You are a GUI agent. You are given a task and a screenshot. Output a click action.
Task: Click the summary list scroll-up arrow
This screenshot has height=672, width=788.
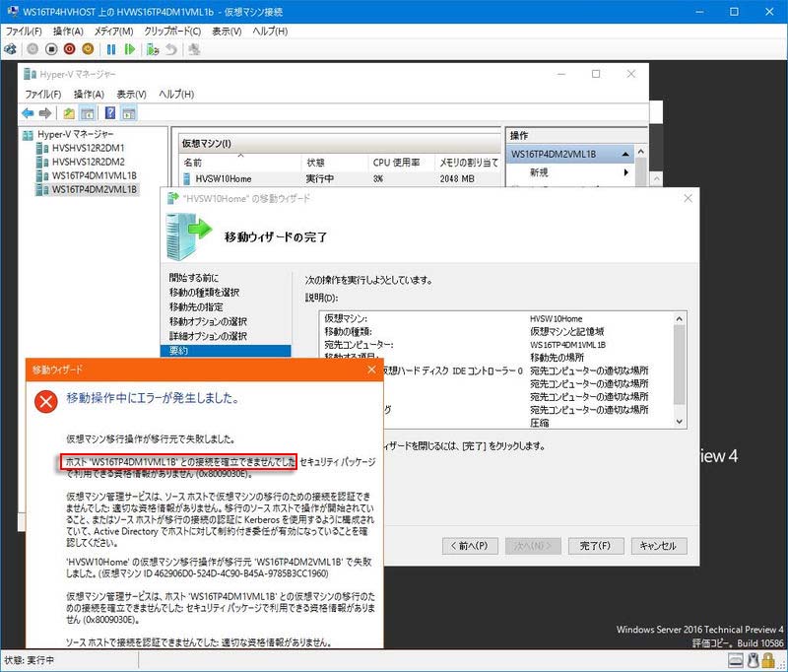680,318
